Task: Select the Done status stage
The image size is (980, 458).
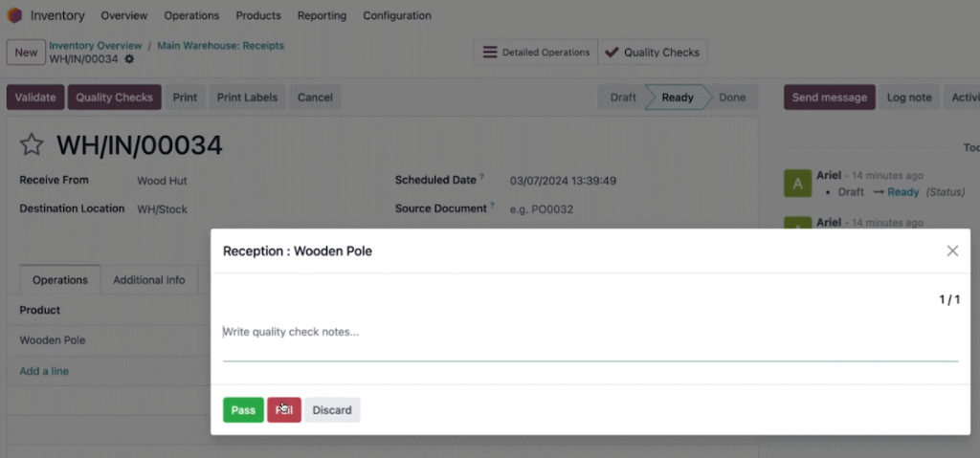Action: point(732,98)
